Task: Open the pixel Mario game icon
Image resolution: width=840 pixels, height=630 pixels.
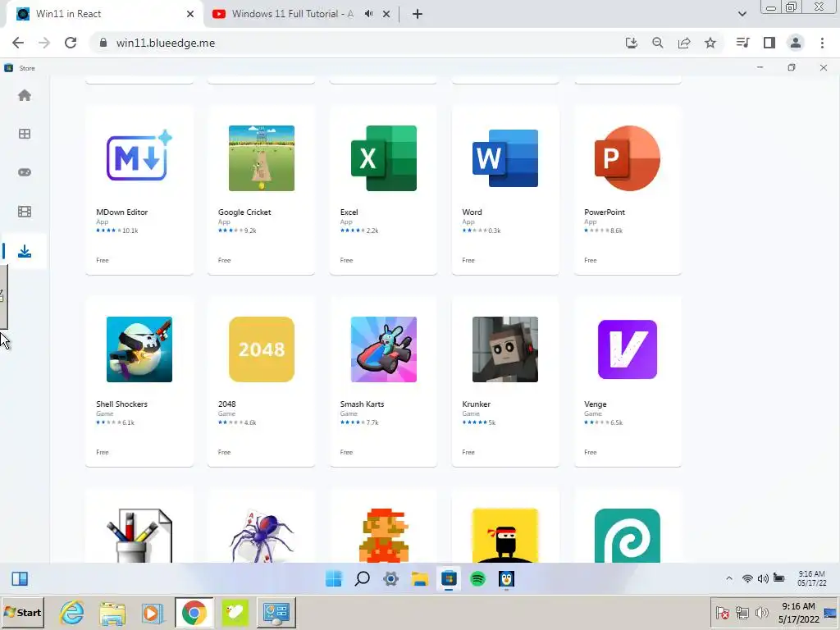Action: tap(384, 535)
